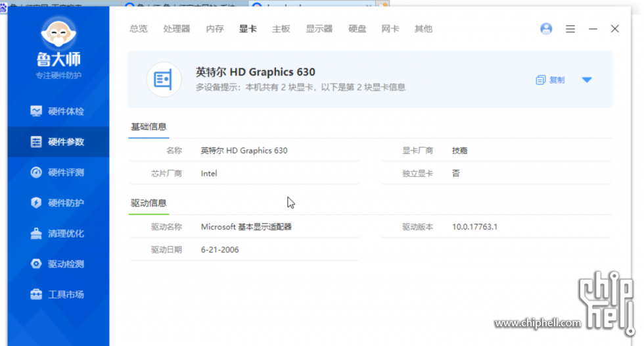This screenshot has width=644, height=346.
Task: Open the hamburger main menu
Action: [x=570, y=29]
